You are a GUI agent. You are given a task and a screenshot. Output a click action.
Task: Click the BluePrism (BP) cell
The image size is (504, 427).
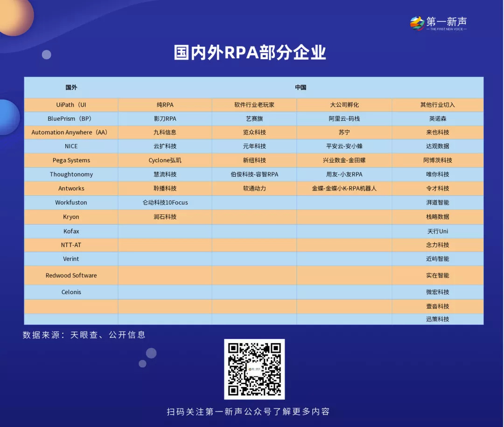[71, 118]
